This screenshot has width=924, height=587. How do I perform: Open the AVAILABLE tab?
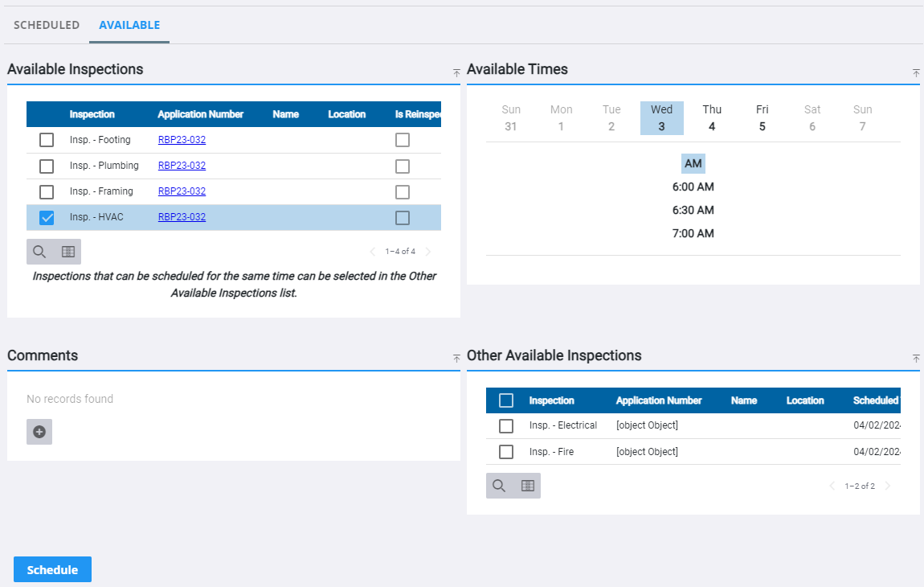[x=129, y=25]
